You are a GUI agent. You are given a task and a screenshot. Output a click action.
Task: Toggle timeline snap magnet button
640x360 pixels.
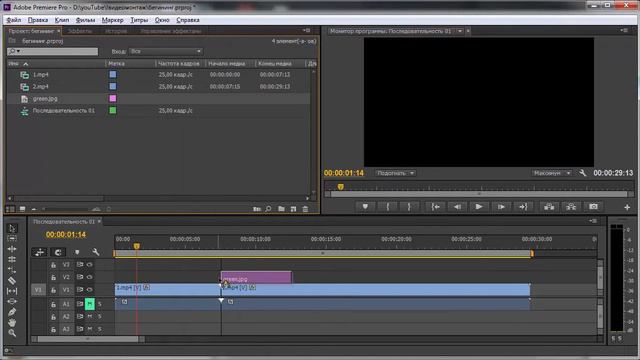[x=58, y=252]
